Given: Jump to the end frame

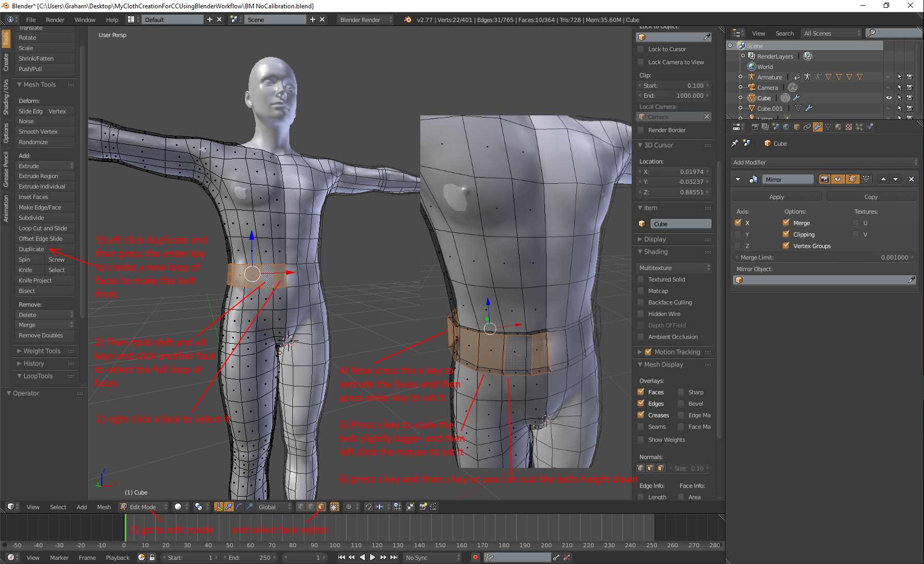Looking at the screenshot, I should (x=394, y=557).
